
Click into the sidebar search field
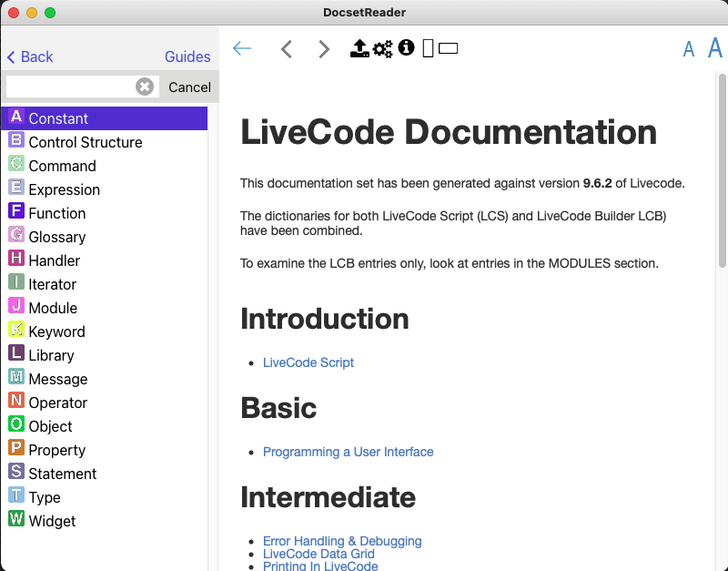click(69, 87)
